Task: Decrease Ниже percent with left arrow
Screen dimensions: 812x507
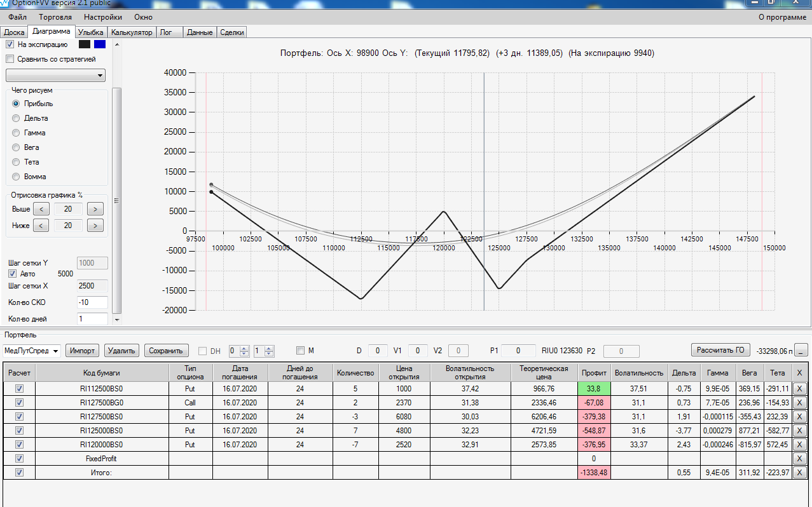Action: point(41,226)
